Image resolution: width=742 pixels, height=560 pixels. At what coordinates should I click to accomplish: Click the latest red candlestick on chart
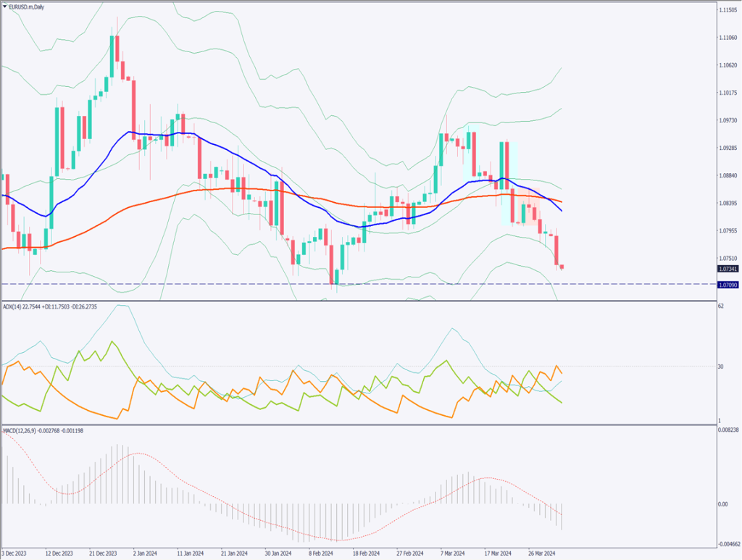[x=562, y=267]
